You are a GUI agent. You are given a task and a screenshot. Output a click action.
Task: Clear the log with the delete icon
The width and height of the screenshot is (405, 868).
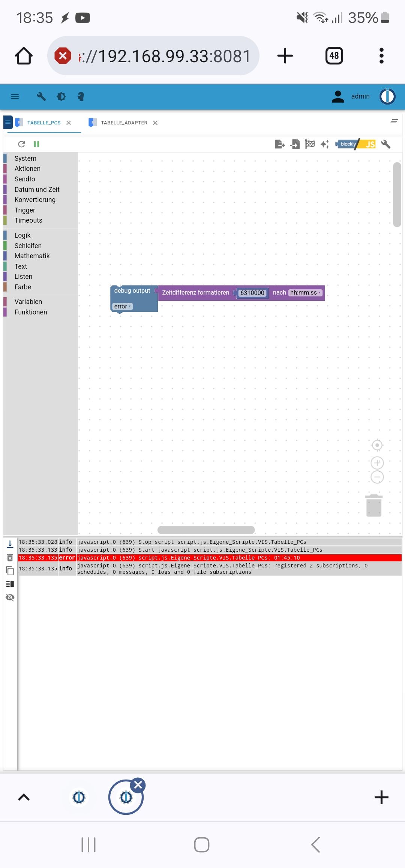[x=10, y=558]
